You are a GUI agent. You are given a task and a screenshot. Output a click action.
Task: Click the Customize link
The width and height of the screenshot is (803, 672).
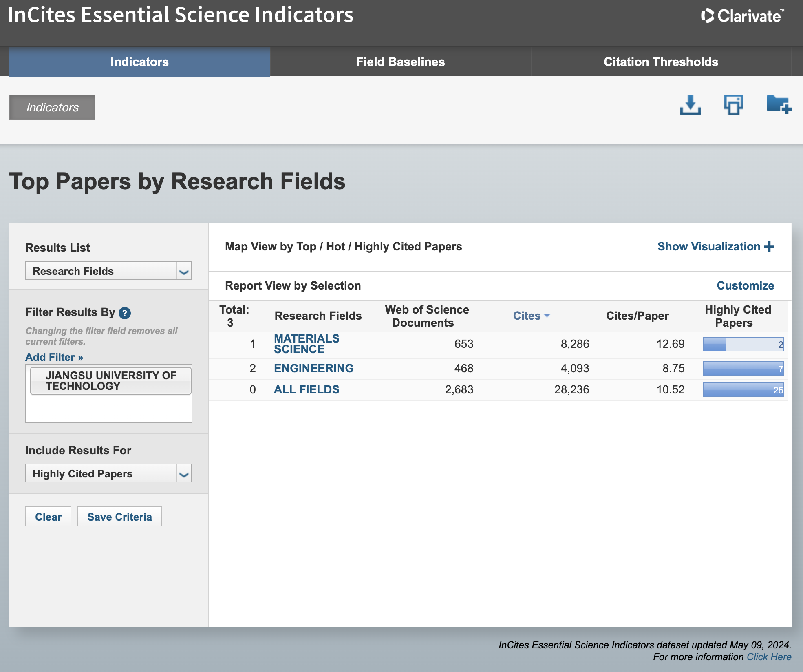tap(745, 285)
